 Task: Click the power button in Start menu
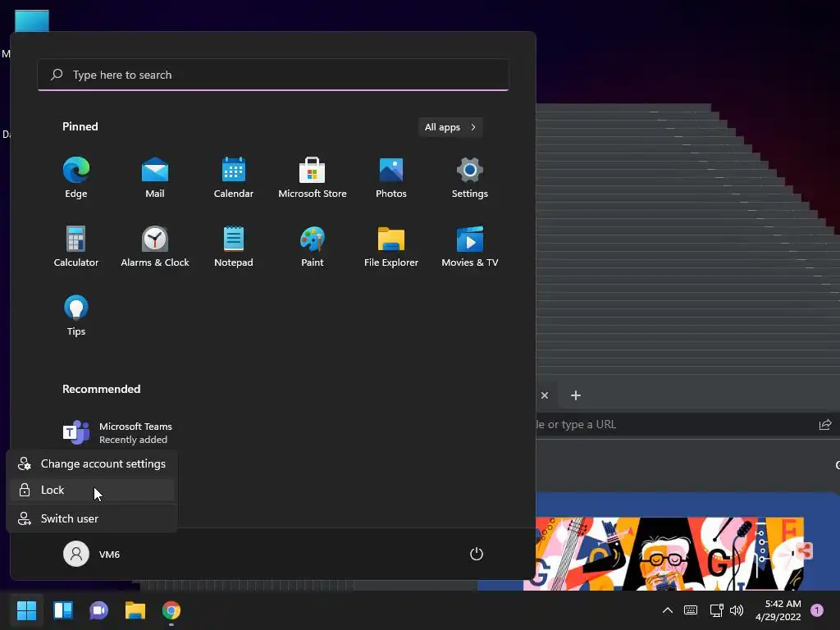pyautogui.click(x=477, y=554)
